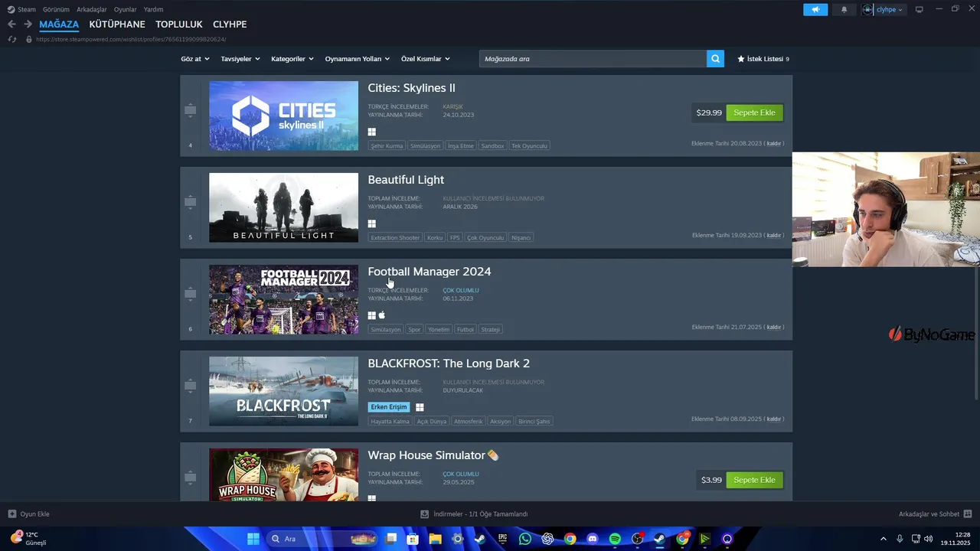Click the Erken Erişim badge on BLACKFROST
This screenshot has width=980, height=551.
point(389,407)
